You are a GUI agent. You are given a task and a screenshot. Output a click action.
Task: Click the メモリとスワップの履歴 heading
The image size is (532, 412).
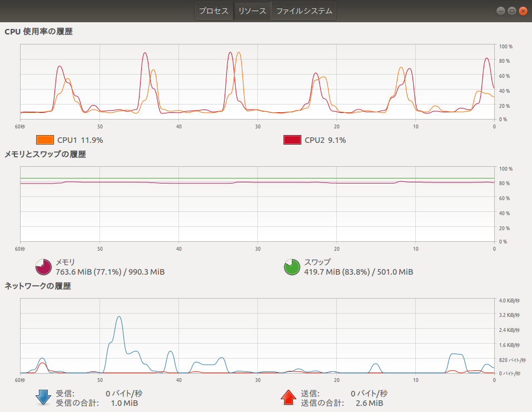tap(45, 155)
